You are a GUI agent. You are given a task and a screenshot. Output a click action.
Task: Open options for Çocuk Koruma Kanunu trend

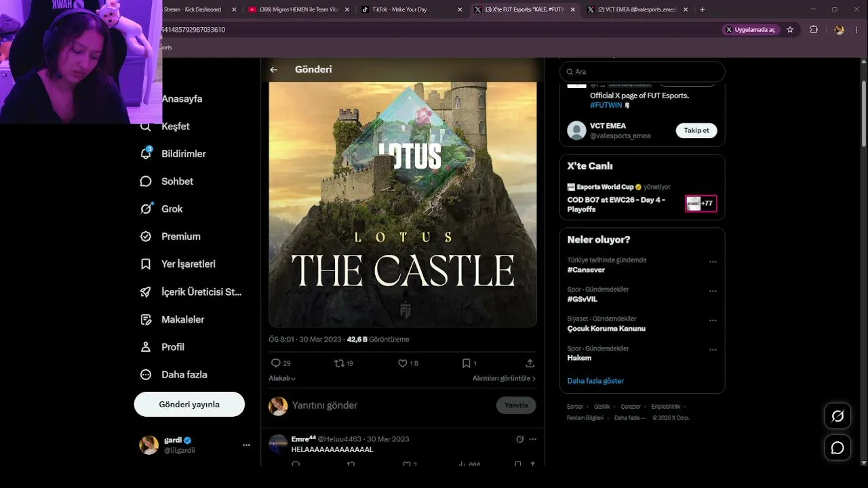click(x=713, y=321)
